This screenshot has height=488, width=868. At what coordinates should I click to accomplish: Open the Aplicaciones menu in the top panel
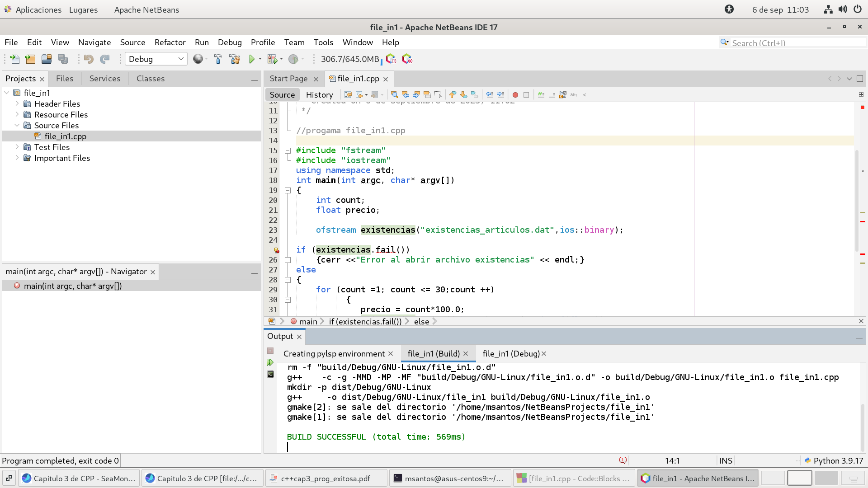[x=38, y=9]
